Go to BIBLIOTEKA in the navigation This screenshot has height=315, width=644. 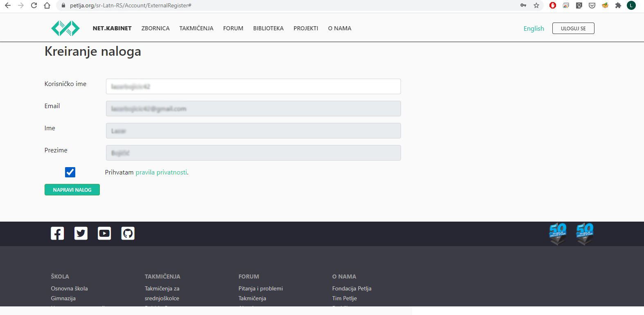pos(268,28)
